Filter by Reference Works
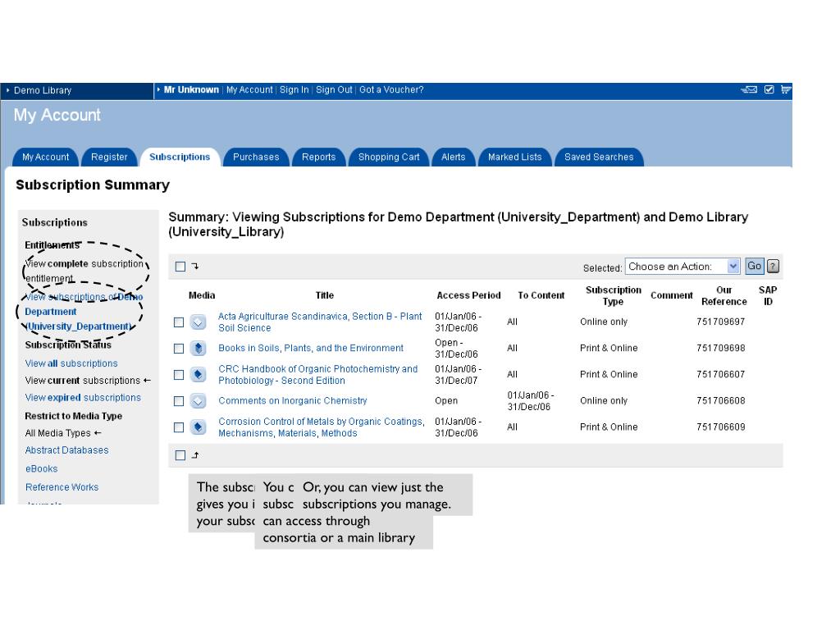 pos(62,487)
